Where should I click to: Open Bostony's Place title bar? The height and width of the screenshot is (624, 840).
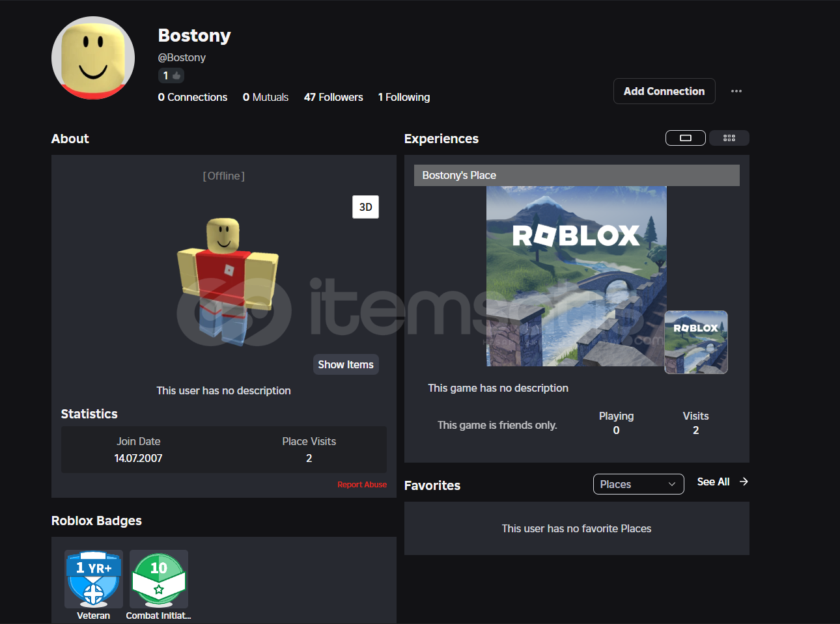pos(577,175)
